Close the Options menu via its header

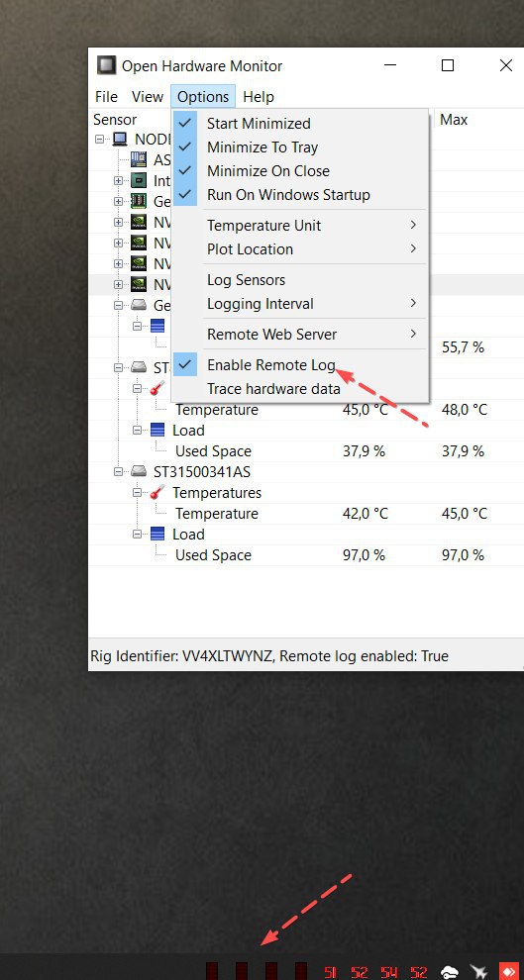pyautogui.click(x=203, y=97)
